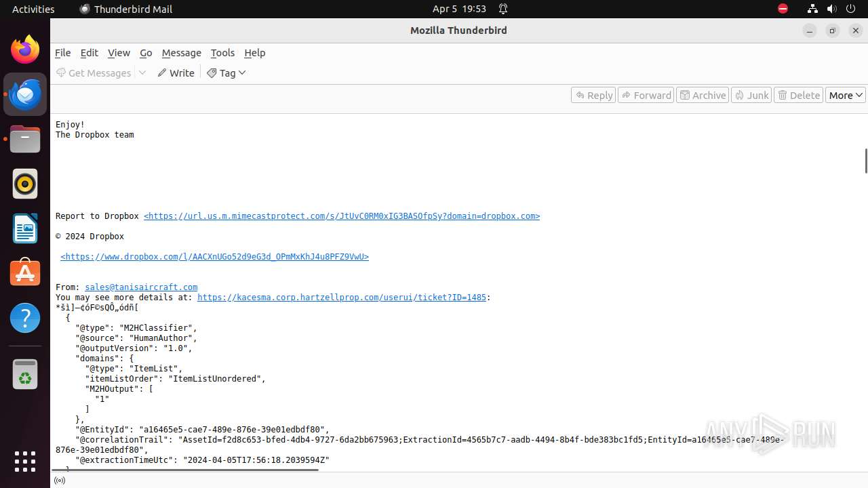Click the text '© 2024 Dropbox'

[90, 237]
